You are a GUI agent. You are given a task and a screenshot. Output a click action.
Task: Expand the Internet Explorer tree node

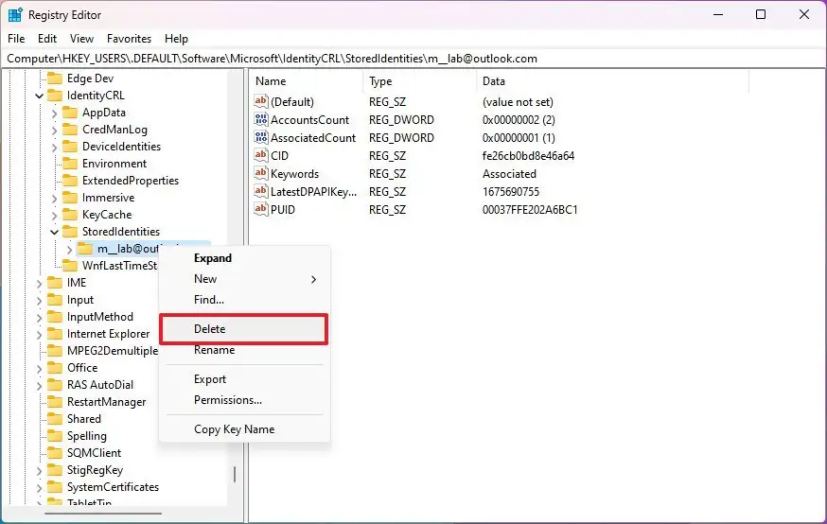(40, 334)
